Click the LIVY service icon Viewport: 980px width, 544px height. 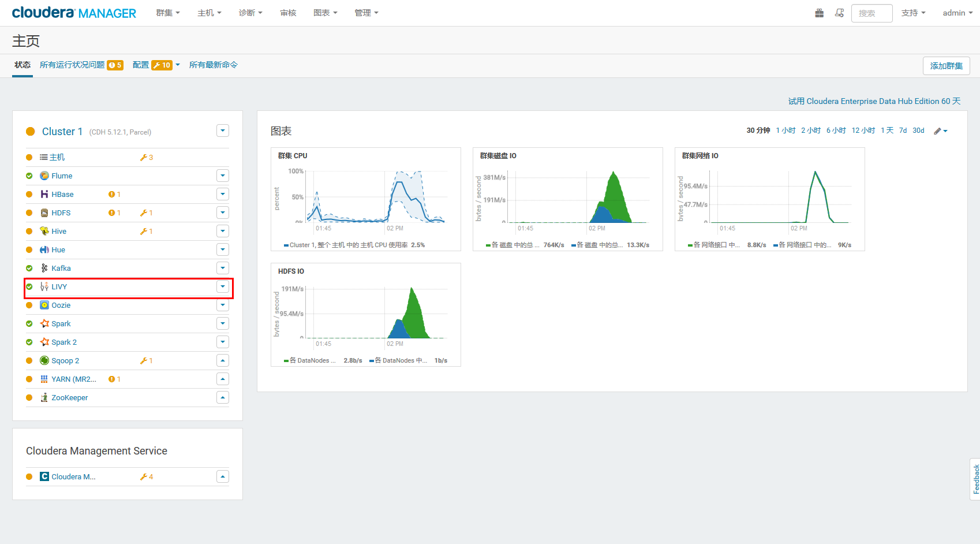pyautogui.click(x=44, y=286)
